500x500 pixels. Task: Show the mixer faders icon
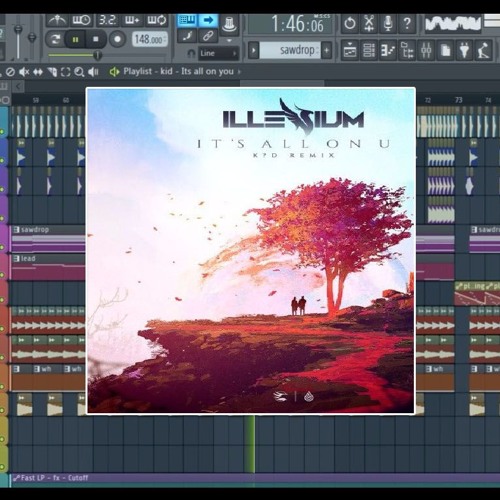(x=426, y=51)
